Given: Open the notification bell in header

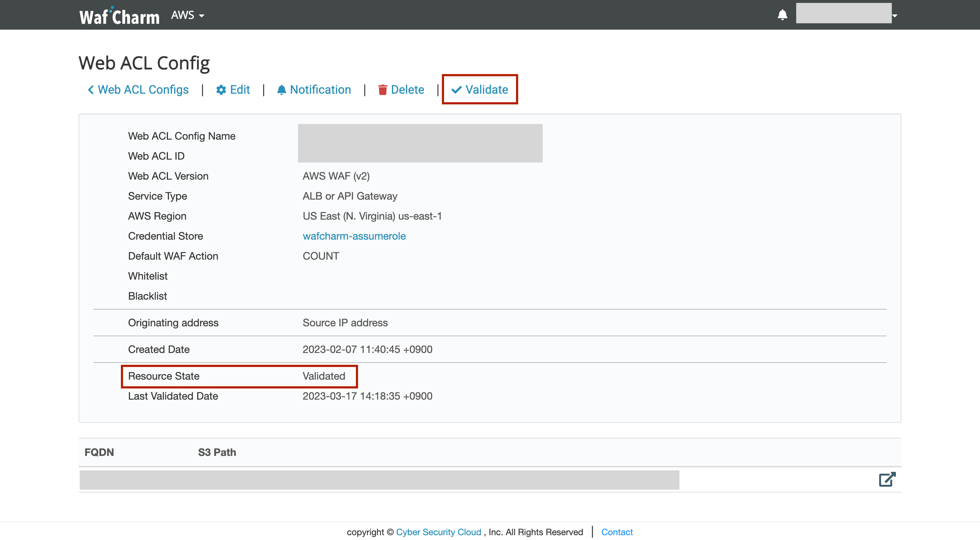Looking at the screenshot, I should click(x=782, y=15).
